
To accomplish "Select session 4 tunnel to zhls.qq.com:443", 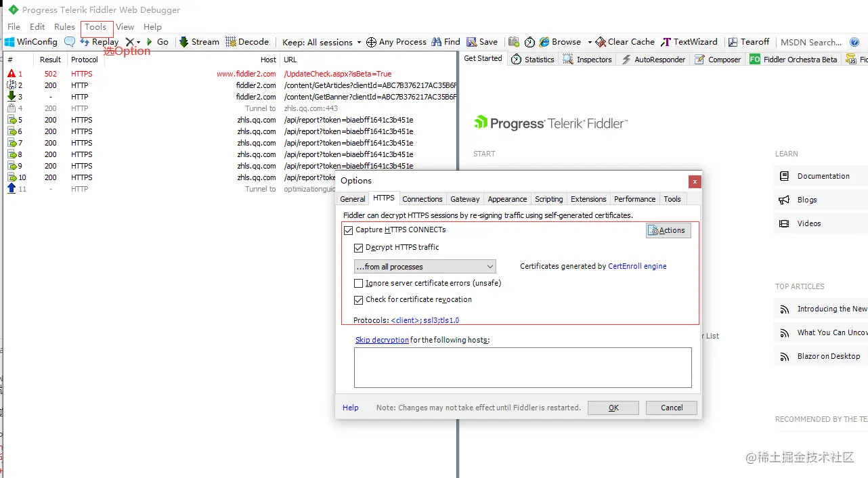I will (230, 108).
